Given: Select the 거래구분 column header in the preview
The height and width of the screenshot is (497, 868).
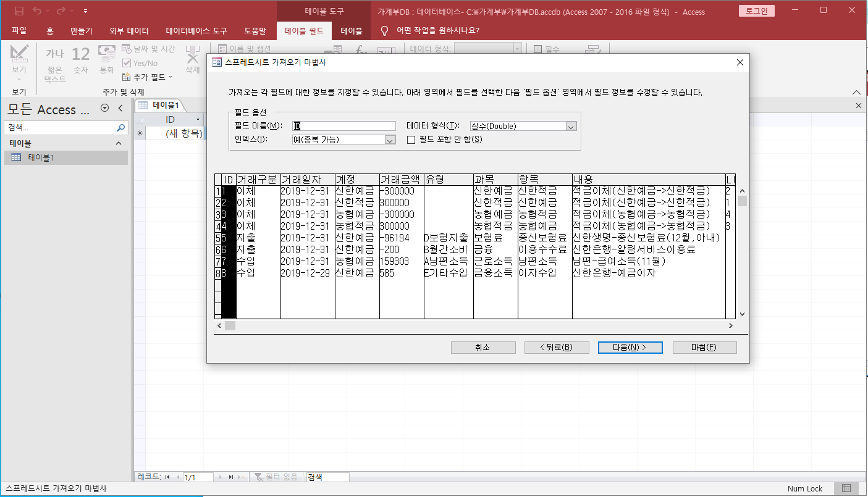Looking at the screenshot, I should [x=258, y=180].
